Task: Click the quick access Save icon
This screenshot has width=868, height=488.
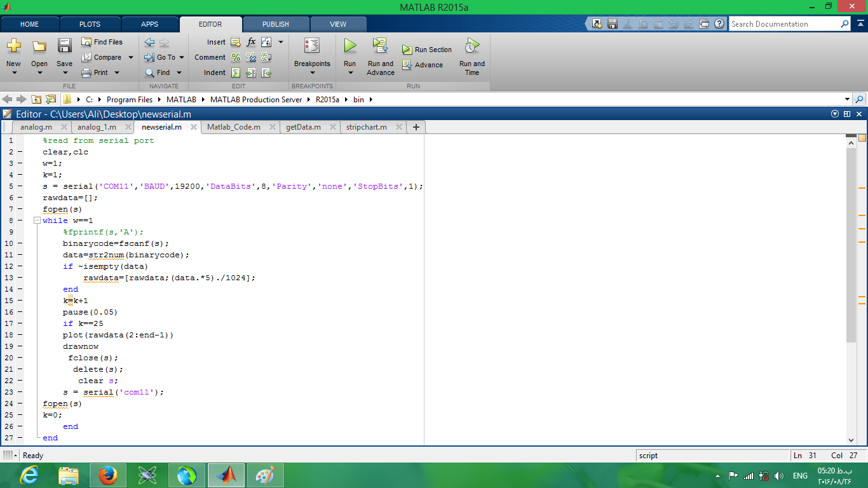Action: click(613, 24)
